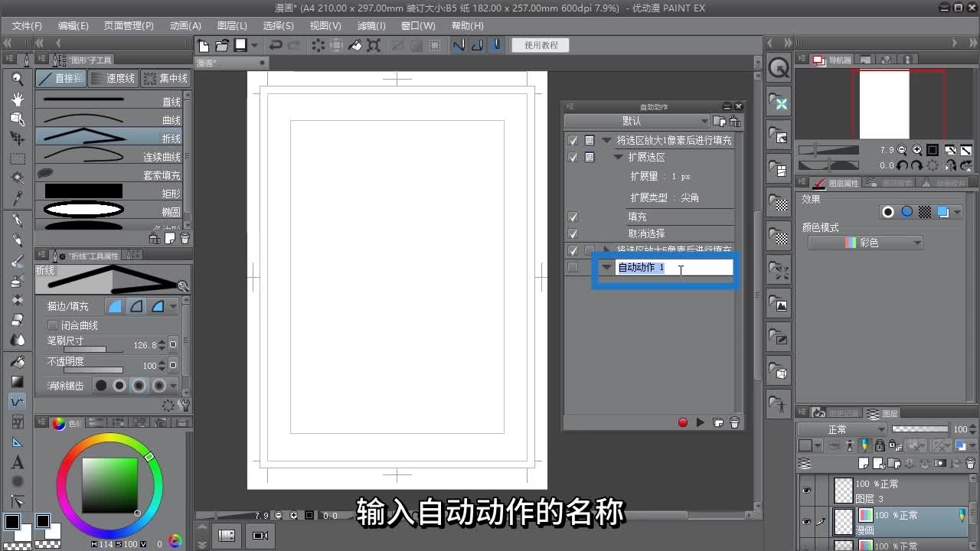Open dropdown arrow beside save icon
This screenshot has height=551, width=980.
point(255,45)
